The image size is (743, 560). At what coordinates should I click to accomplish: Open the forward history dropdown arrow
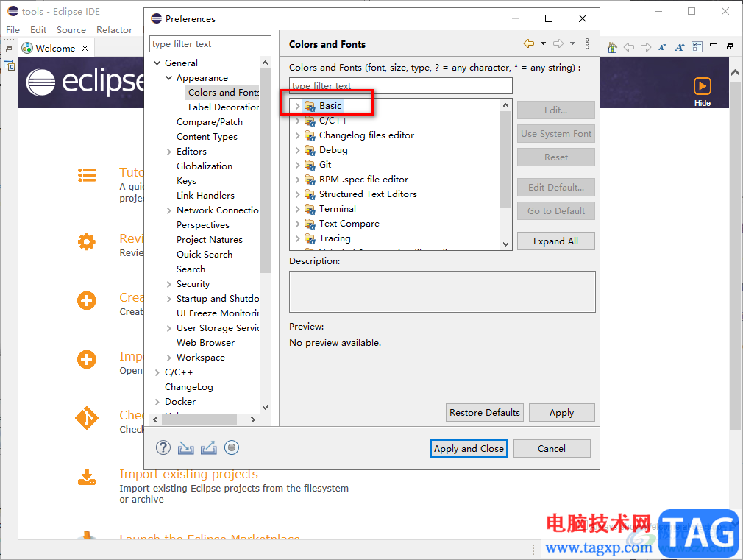[x=572, y=43]
